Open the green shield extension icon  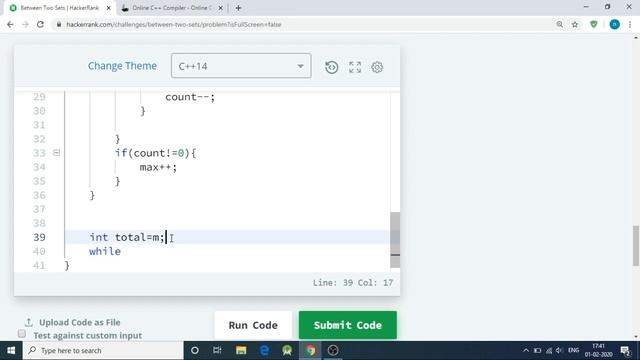pos(594,24)
